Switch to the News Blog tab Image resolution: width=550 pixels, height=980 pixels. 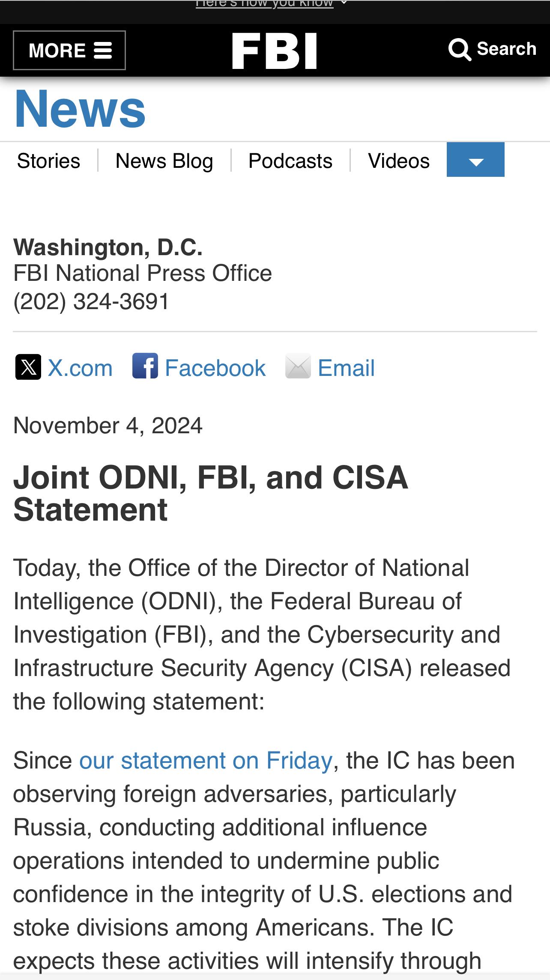164,161
